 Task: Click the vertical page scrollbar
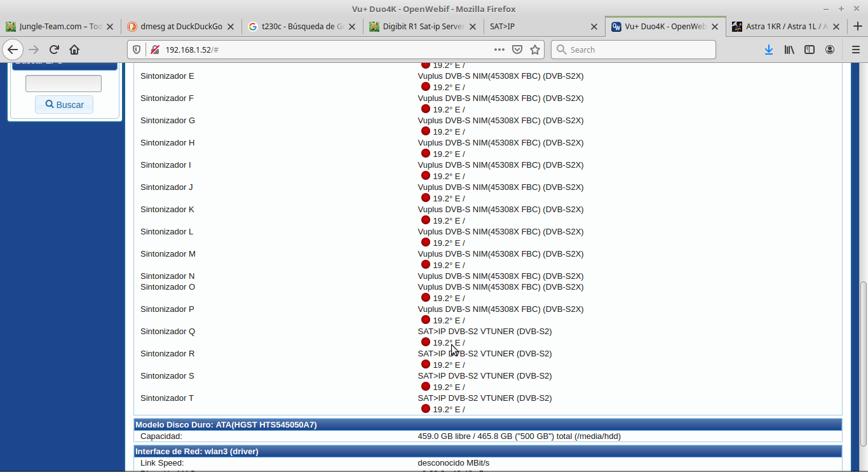click(x=862, y=362)
